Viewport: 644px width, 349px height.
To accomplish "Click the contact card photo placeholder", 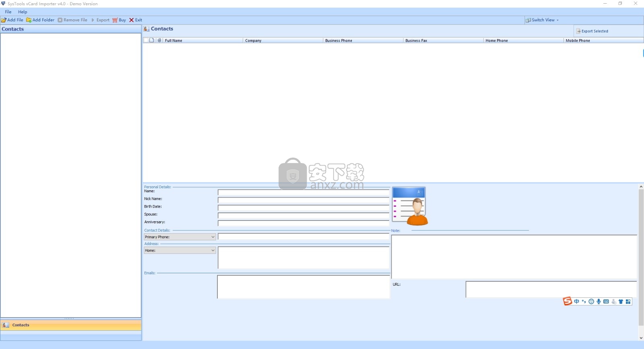I will click(410, 206).
